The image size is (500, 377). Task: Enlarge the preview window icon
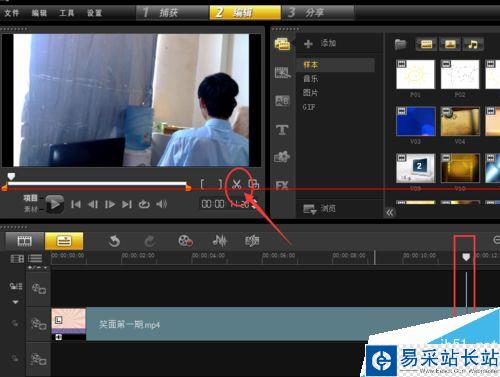click(x=254, y=184)
